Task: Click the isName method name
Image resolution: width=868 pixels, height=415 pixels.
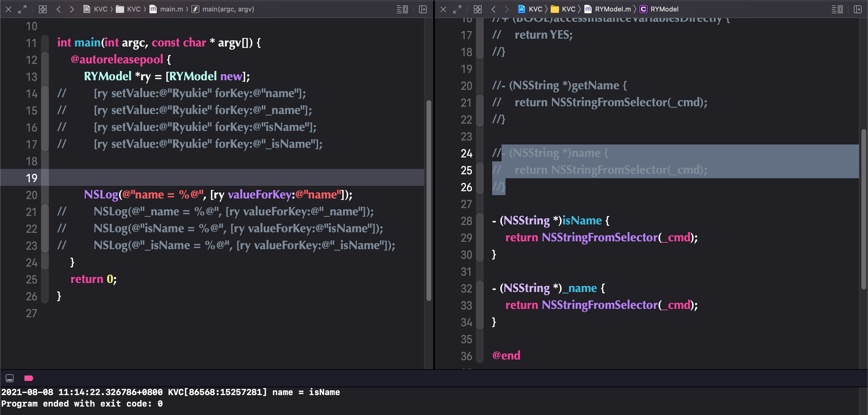Action: tap(582, 220)
